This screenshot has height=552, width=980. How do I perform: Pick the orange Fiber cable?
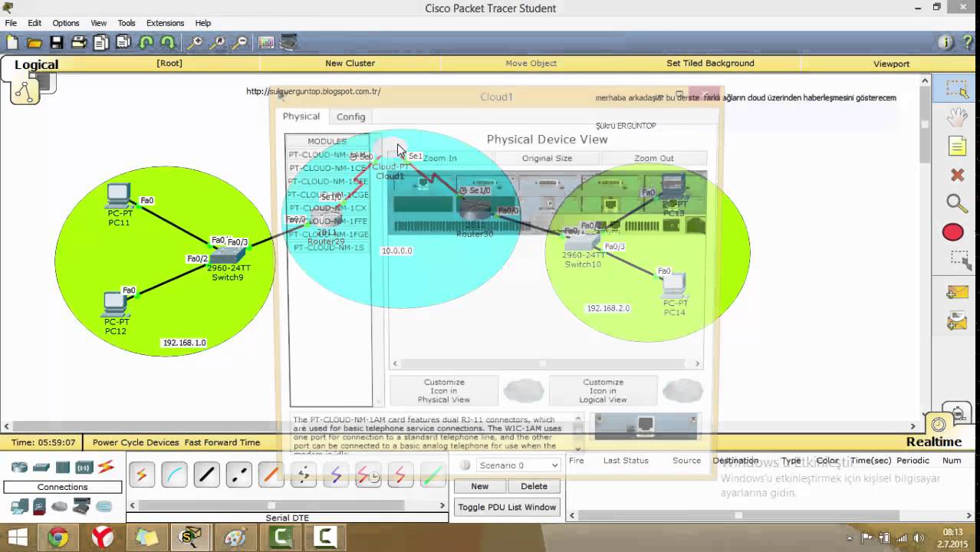click(271, 475)
